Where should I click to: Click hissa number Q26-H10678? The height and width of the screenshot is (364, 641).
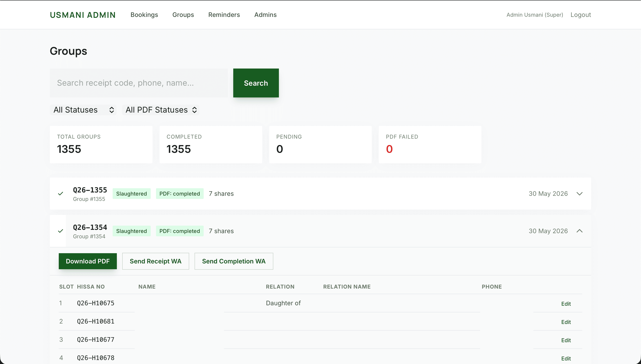(95, 358)
